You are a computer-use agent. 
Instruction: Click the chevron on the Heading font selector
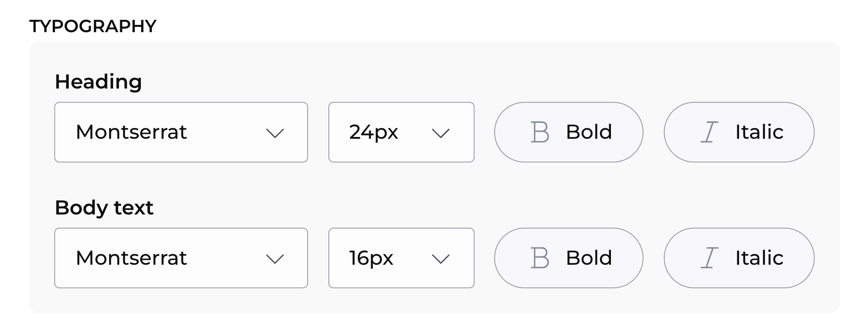click(276, 133)
